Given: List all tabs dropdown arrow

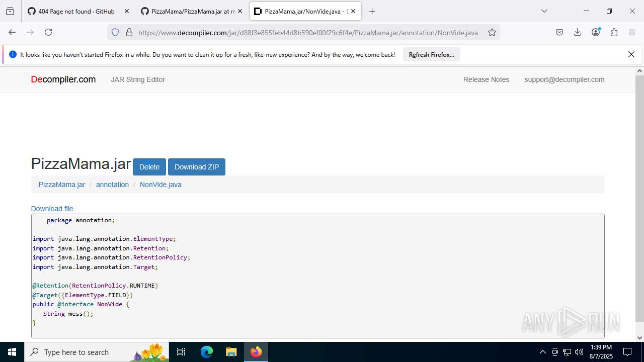Looking at the screenshot, I should (x=544, y=11).
